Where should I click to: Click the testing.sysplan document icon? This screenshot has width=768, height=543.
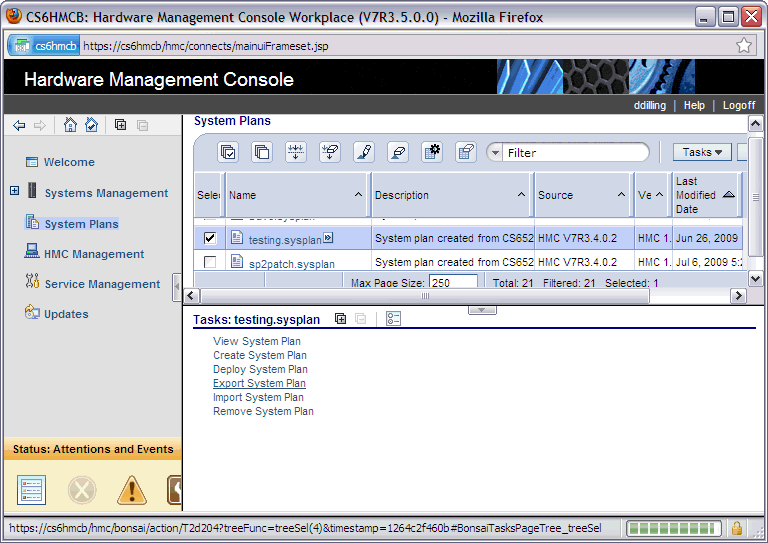pos(237,237)
